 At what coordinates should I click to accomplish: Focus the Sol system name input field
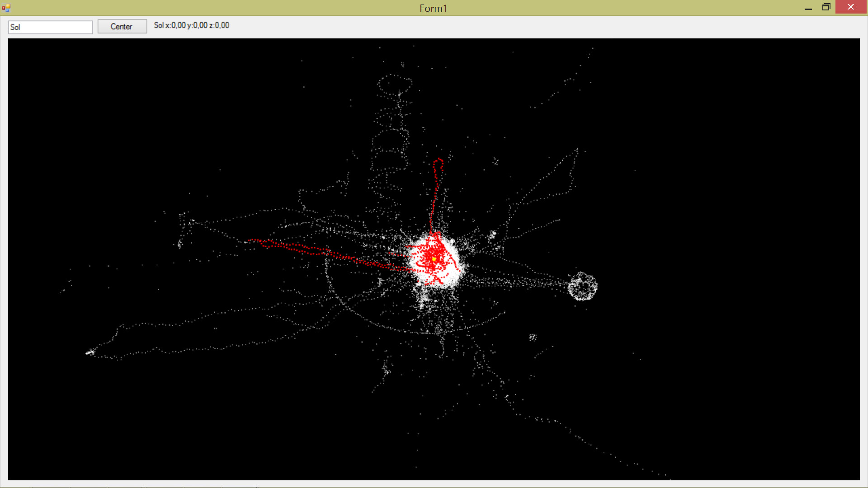click(50, 27)
